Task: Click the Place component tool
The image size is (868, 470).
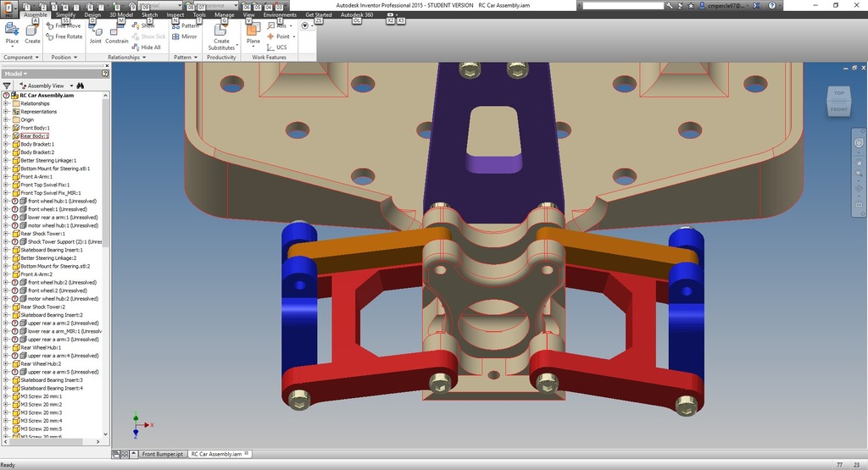Action: pos(12,32)
